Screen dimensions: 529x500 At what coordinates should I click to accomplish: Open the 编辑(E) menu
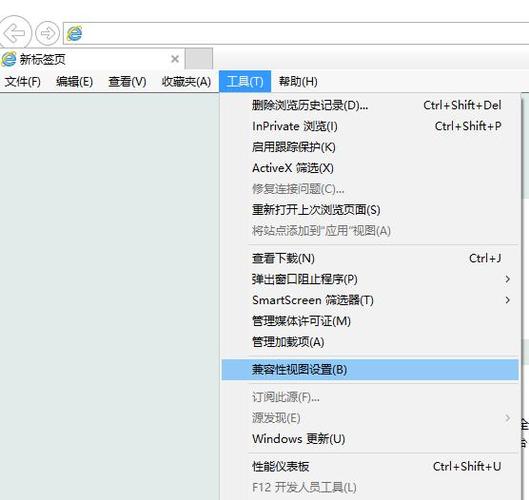coord(75,82)
